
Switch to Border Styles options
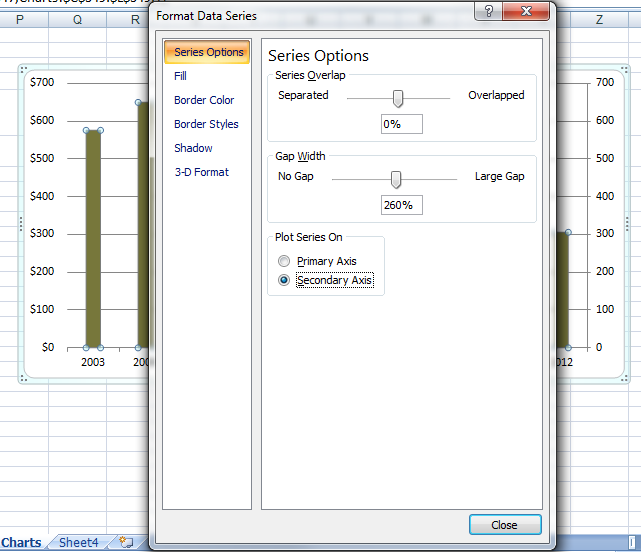click(206, 124)
